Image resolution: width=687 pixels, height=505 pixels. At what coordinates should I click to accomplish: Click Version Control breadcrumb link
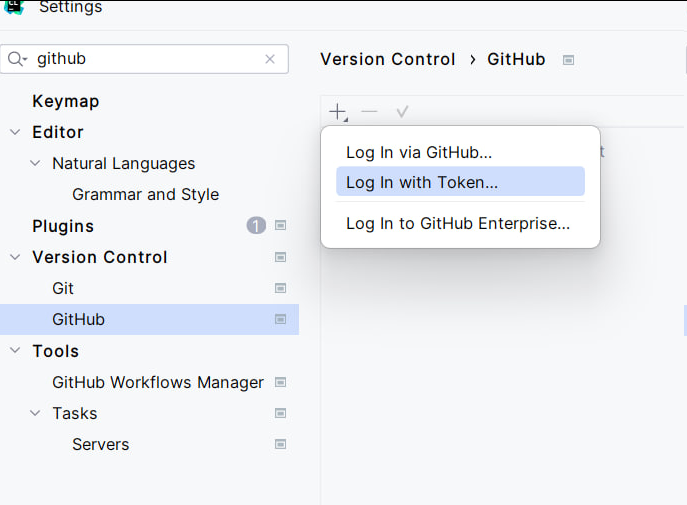pyautogui.click(x=387, y=59)
